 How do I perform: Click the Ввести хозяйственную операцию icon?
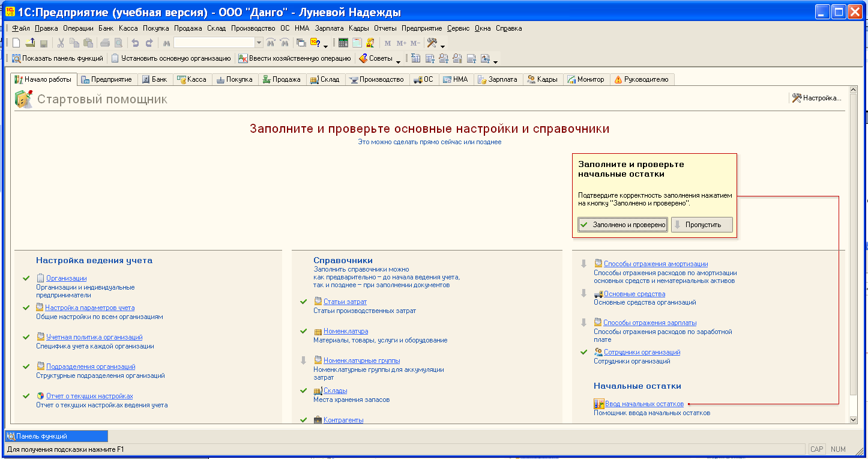click(243, 58)
